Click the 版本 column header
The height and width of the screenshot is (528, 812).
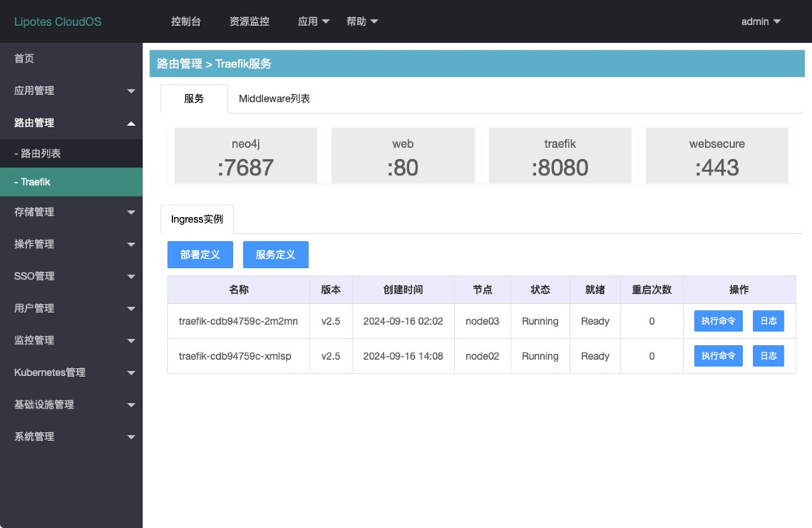tap(331, 290)
